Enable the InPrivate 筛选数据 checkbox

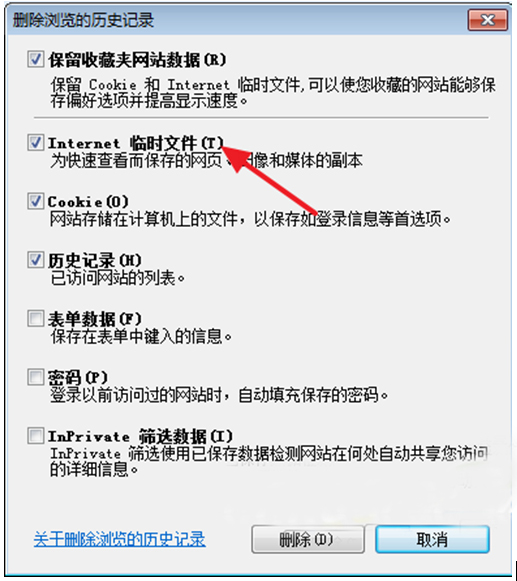[x=36, y=435]
